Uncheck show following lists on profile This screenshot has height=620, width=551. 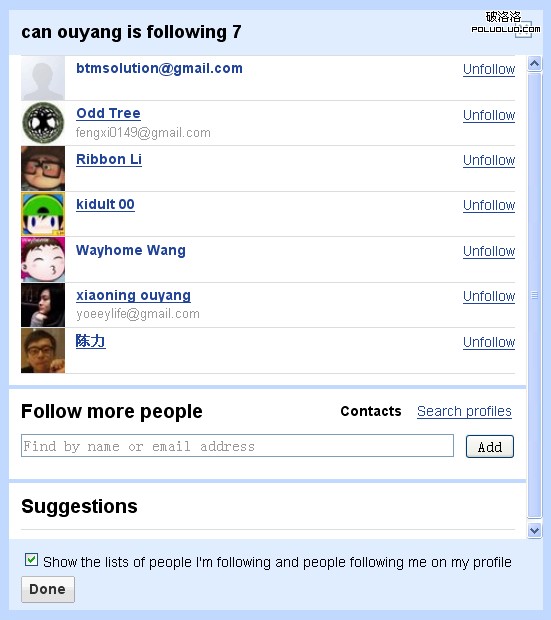pos(31,560)
